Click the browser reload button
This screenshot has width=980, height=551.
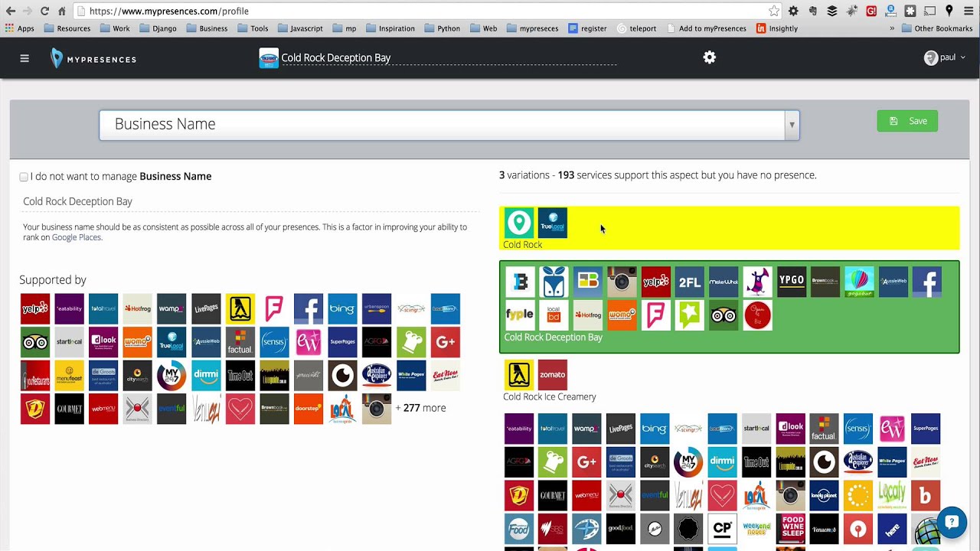tap(44, 11)
